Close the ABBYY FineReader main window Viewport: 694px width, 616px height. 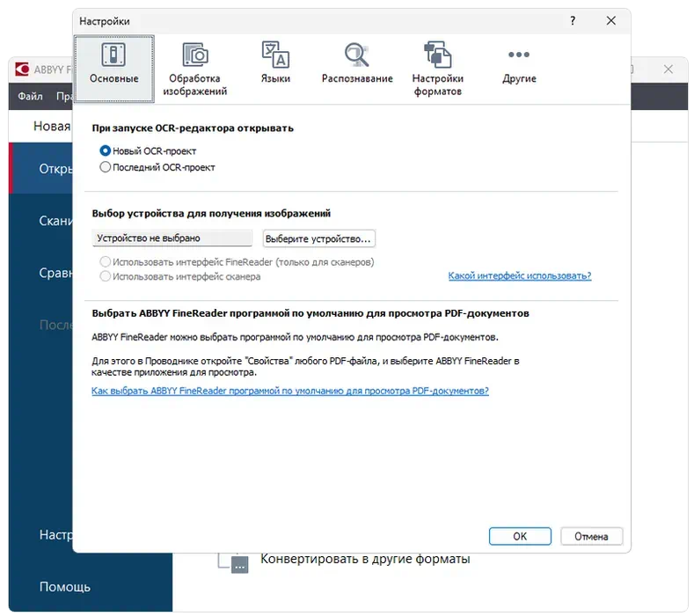pos(668,70)
